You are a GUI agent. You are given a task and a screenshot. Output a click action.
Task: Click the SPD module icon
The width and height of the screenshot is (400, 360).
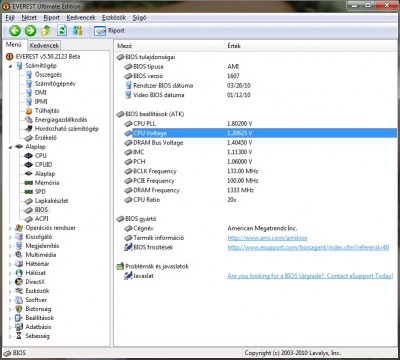pos(29,192)
